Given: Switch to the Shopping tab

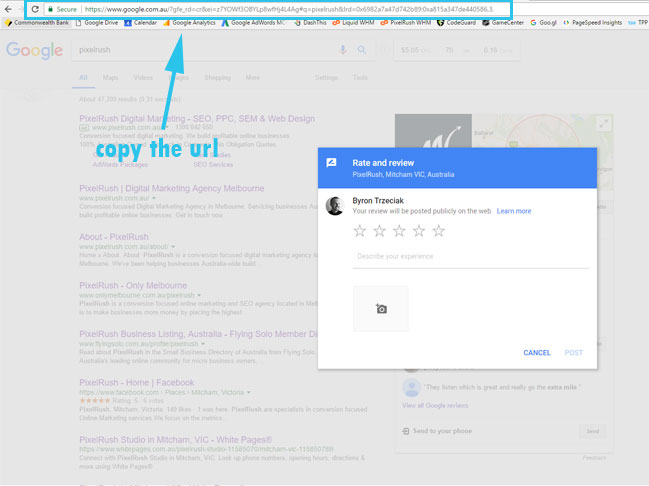Looking at the screenshot, I should pyautogui.click(x=217, y=77).
